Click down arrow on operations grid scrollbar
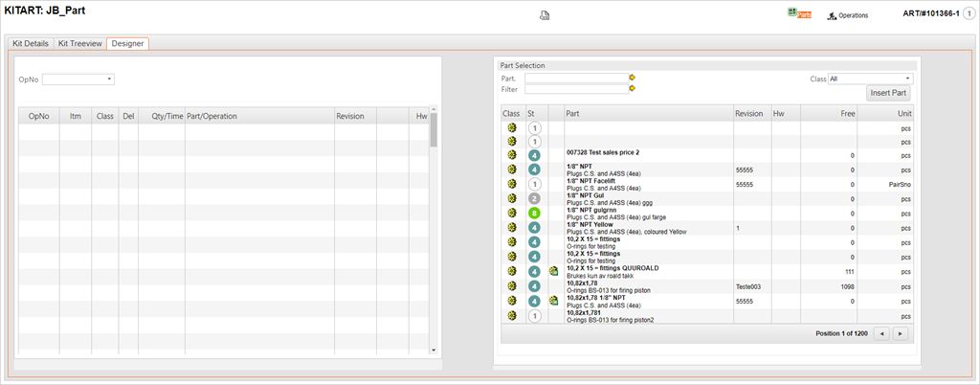Image resolution: width=980 pixels, height=385 pixels. (434, 351)
